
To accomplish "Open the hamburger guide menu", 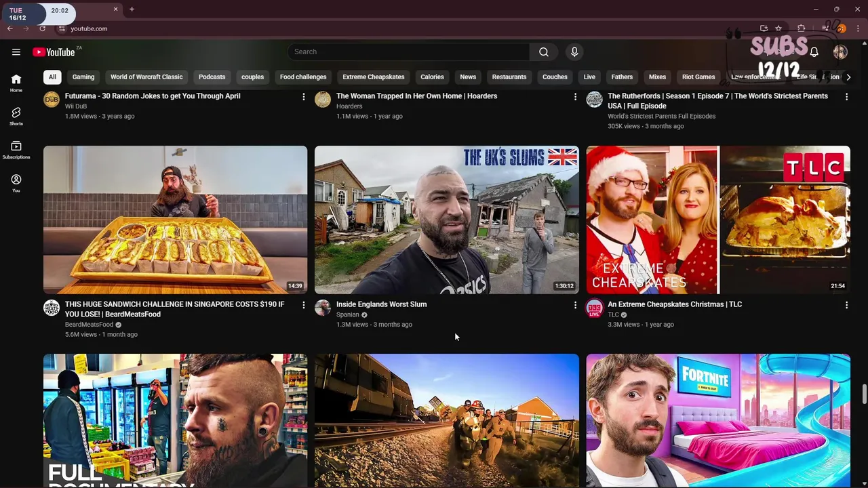I will point(16,52).
